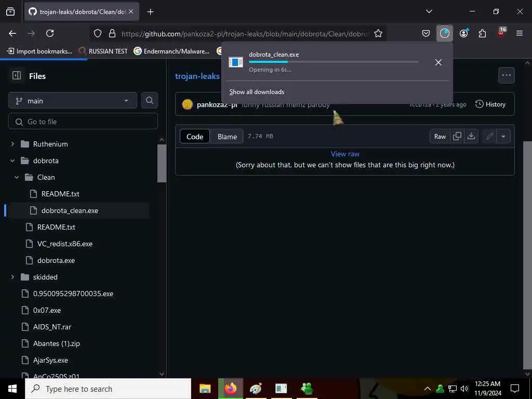
Task: Open a new browser tab
Action: tap(150, 12)
